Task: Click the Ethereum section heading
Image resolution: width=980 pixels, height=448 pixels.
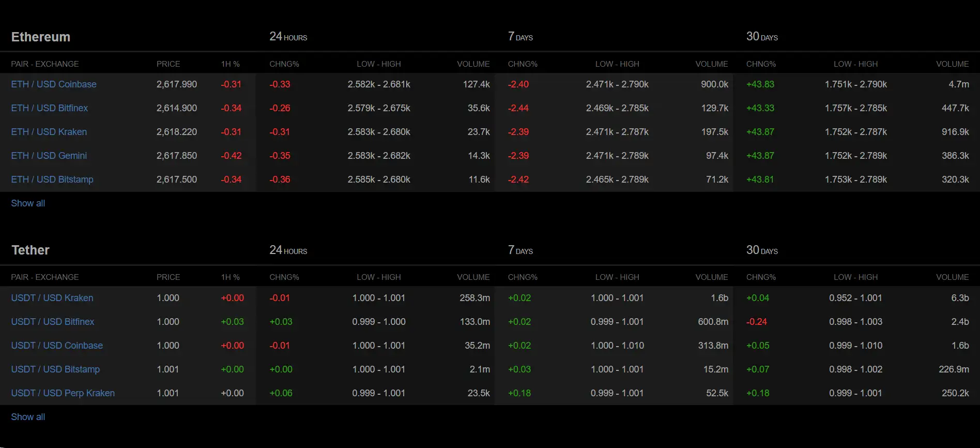Action: (x=41, y=37)
